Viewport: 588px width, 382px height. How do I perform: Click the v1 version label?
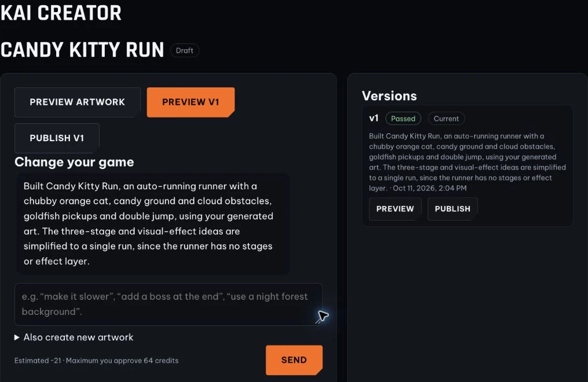(x=374, y=119)
